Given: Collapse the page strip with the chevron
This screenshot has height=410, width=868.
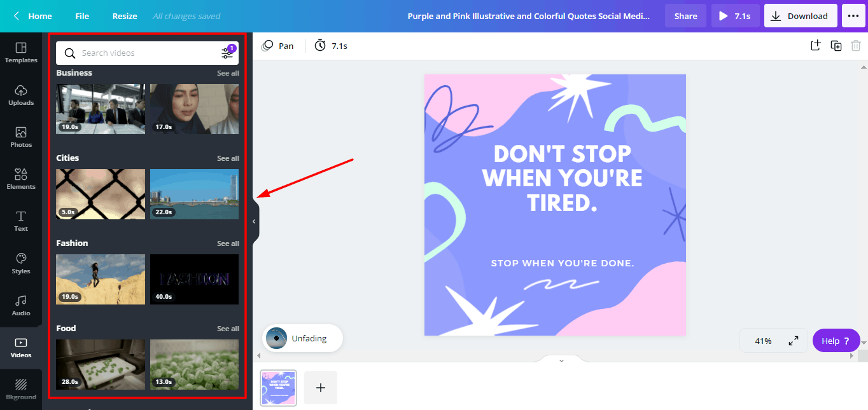Looking at the screenshot, I should pos(561,360).
